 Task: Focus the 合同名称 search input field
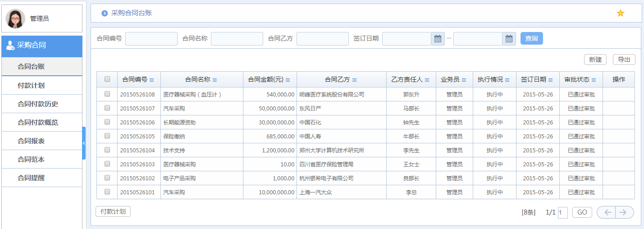pos(237,39)
